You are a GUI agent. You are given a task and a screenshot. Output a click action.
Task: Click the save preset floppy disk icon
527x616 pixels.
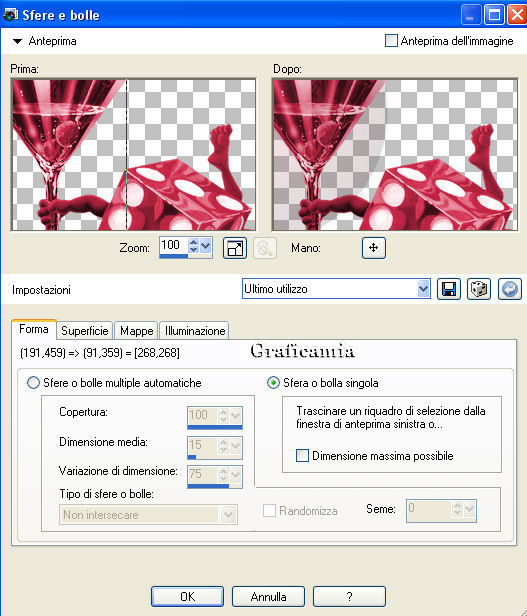[x=448, y=289]
